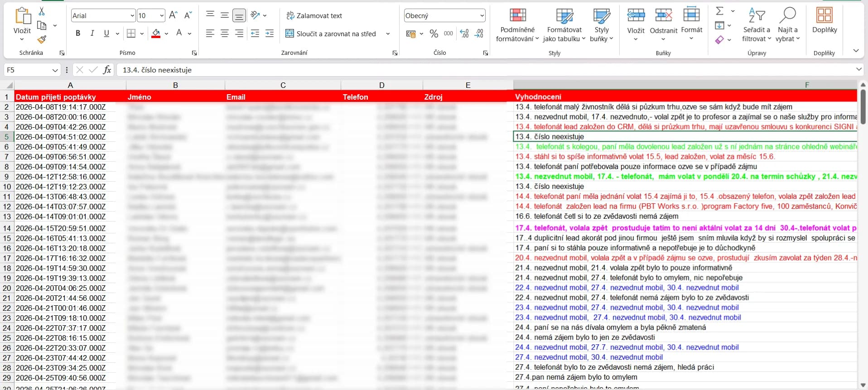
Task: Center text horizontally
Action: 224,33
